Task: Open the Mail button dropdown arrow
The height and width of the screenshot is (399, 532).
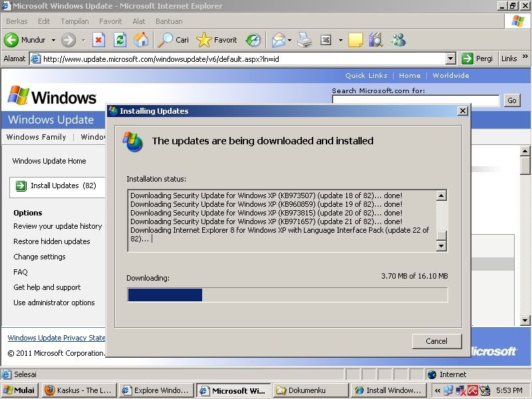Action: point(289,40)
